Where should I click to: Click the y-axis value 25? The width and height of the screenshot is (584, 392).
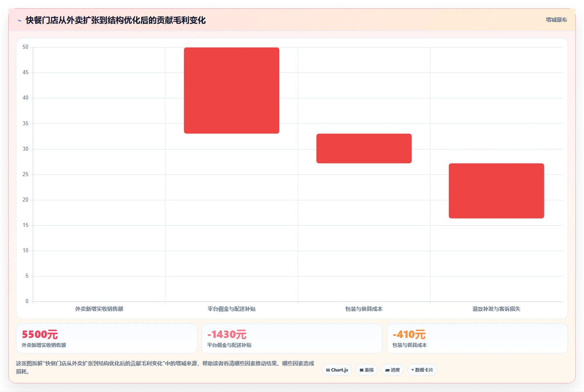25,174
